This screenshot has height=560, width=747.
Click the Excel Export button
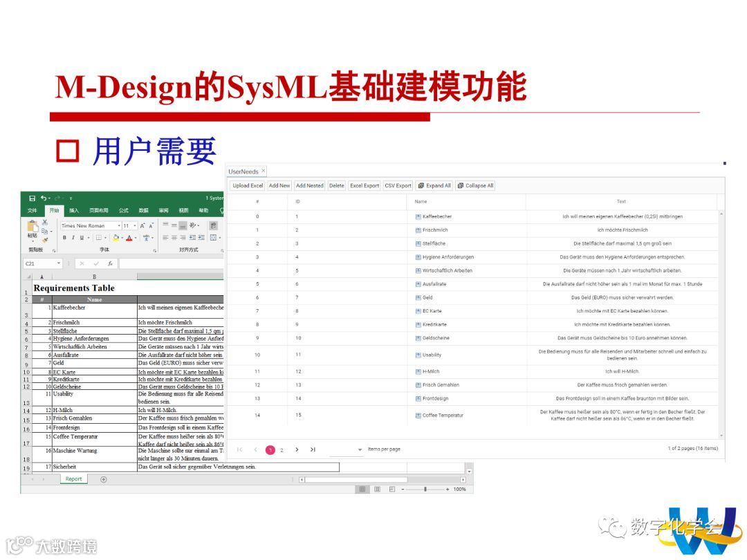click(365, 186)
